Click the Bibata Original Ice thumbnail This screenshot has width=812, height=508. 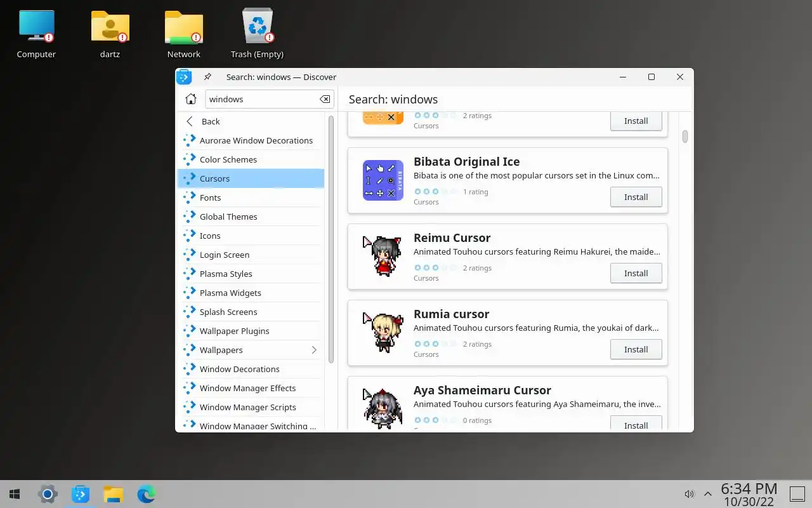click(x=383, y=180)
